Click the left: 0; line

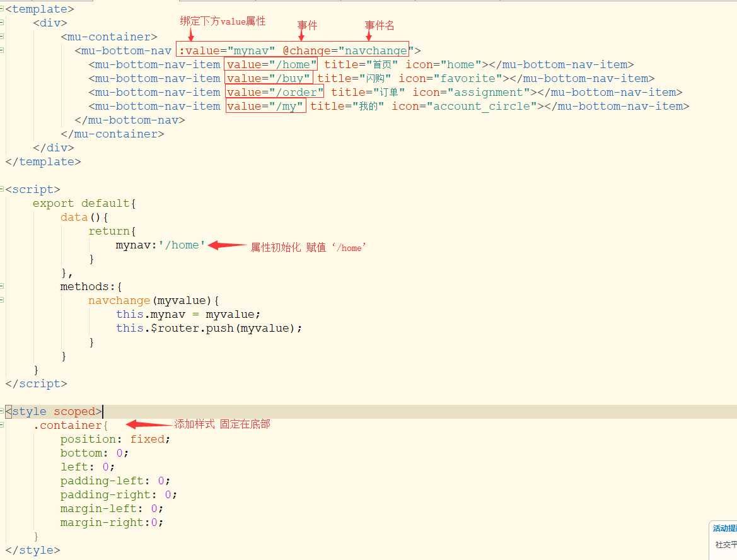[88, 467]
